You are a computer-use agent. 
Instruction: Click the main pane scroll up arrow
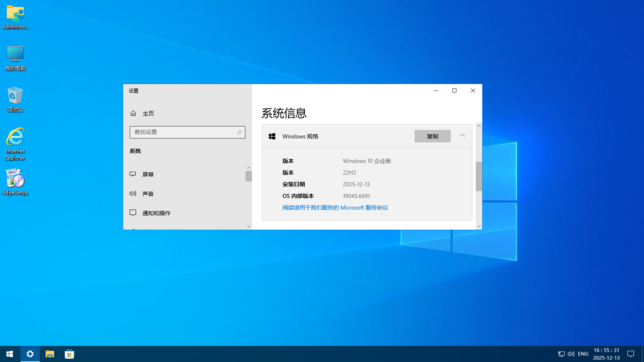pyautogui.click(x=479, y=126)
